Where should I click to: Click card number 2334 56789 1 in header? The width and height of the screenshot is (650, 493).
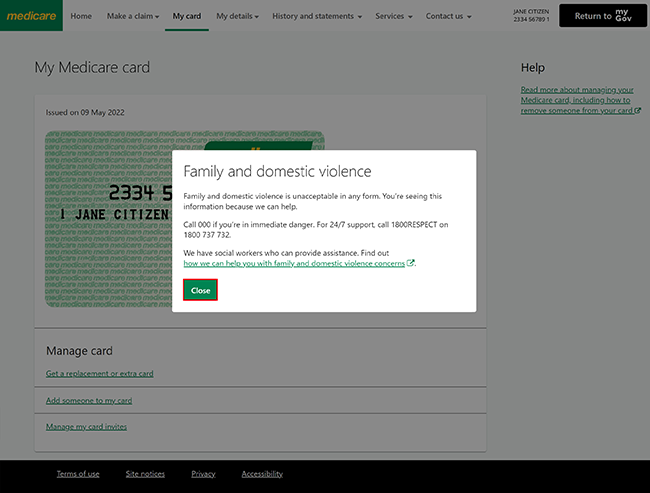[531, 19]
